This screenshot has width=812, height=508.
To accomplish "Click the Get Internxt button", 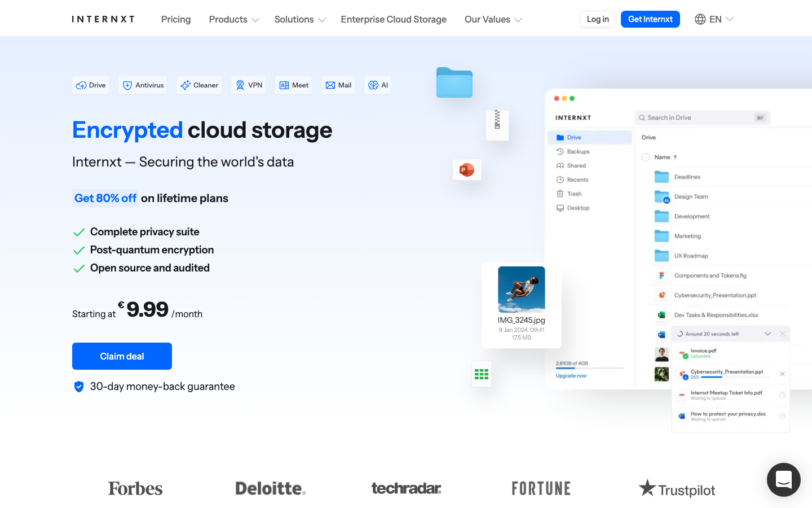I will click(650, 19).
